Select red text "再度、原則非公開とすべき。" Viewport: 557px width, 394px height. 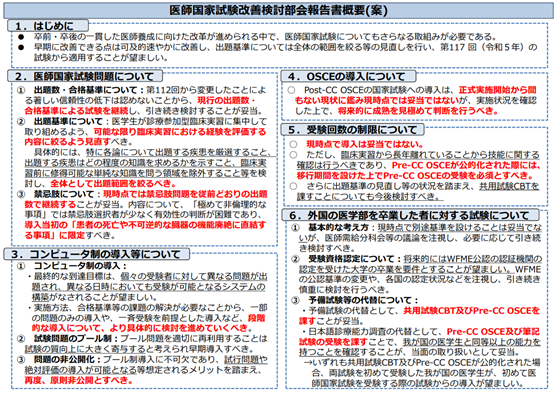79,380
